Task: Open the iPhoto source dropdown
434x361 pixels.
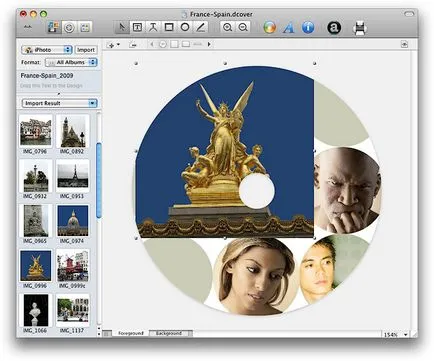Action: 47,50
